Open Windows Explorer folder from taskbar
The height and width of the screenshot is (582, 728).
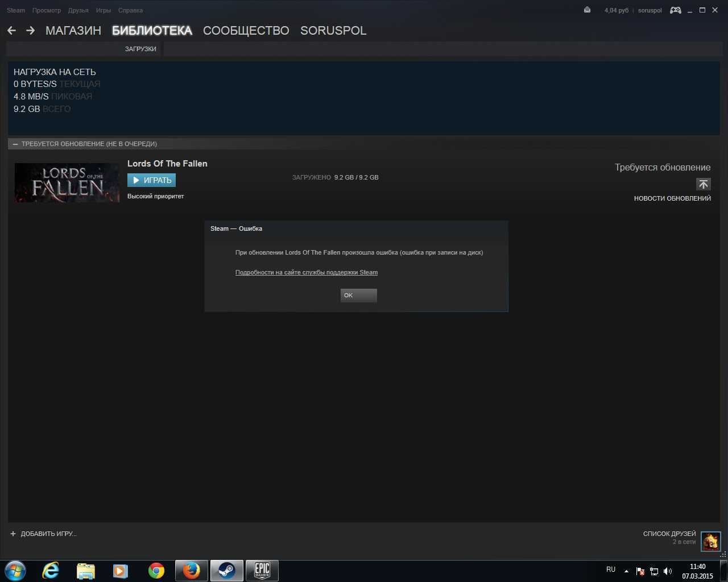point(86,571)
